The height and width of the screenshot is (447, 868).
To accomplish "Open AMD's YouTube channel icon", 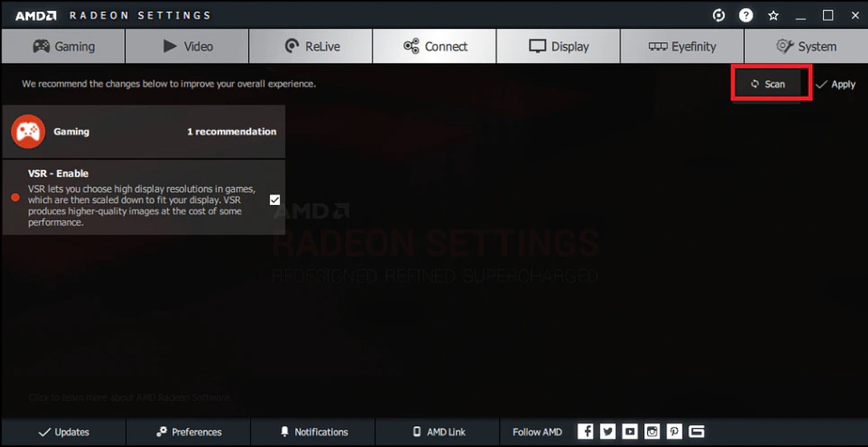I will coord(630,431).
